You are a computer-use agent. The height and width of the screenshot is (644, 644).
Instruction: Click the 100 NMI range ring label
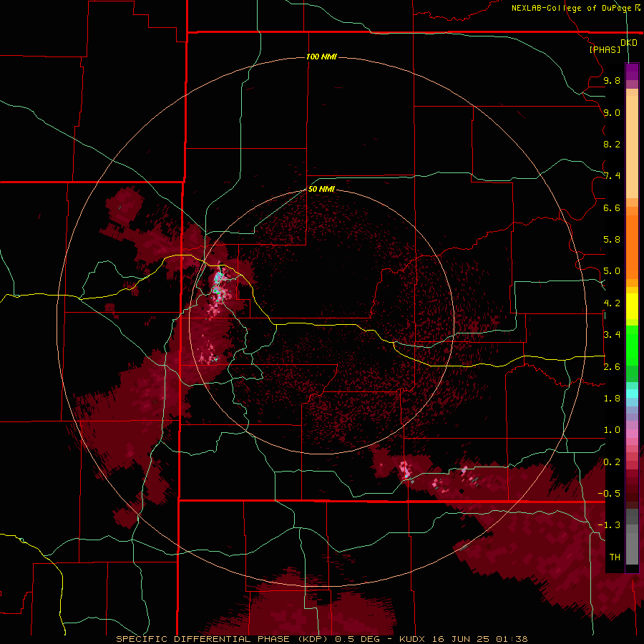[321, 57]
